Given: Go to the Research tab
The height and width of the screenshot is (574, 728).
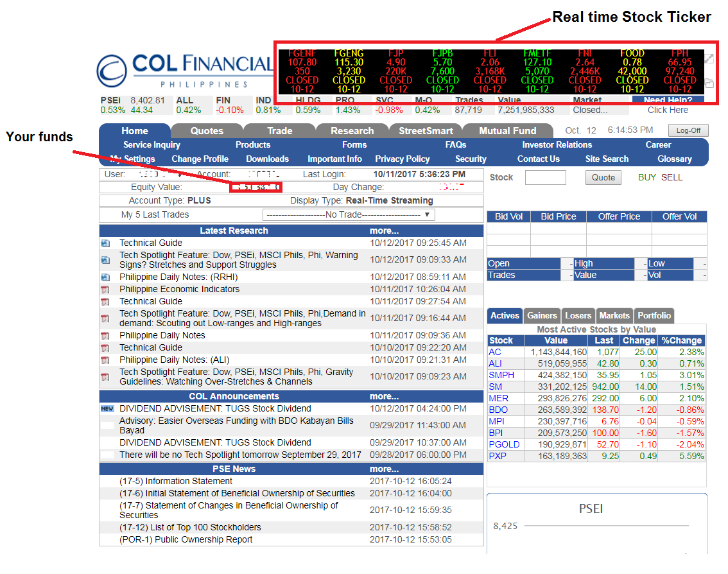Looking at the screenshot, I should tap(352, 131).
